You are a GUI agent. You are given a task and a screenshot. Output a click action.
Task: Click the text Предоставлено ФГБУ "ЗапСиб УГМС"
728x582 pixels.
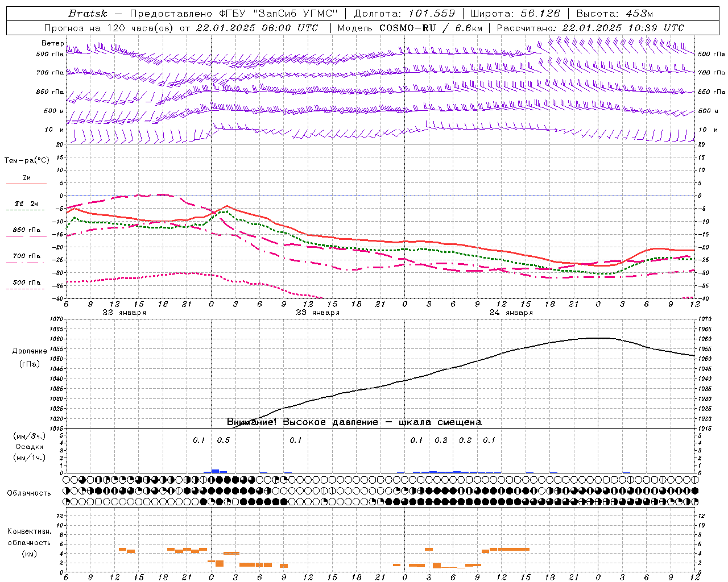click(x=235, y=14)
